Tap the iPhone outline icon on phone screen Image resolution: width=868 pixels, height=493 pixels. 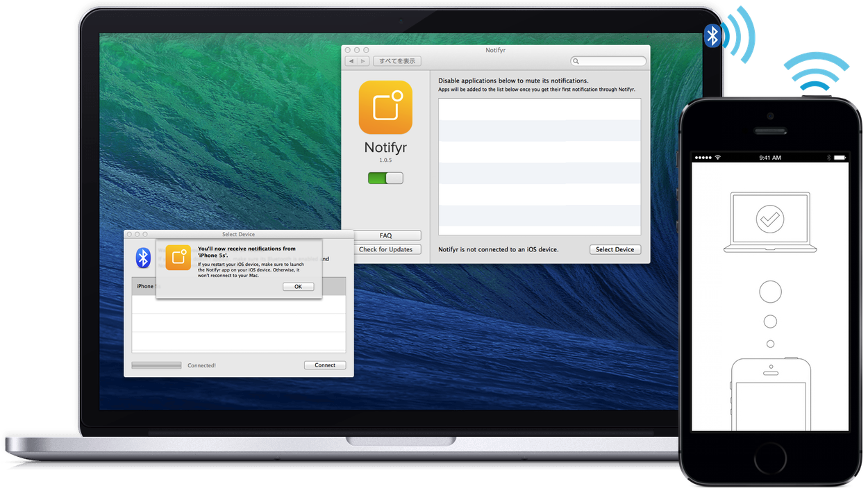pos(770,394)
